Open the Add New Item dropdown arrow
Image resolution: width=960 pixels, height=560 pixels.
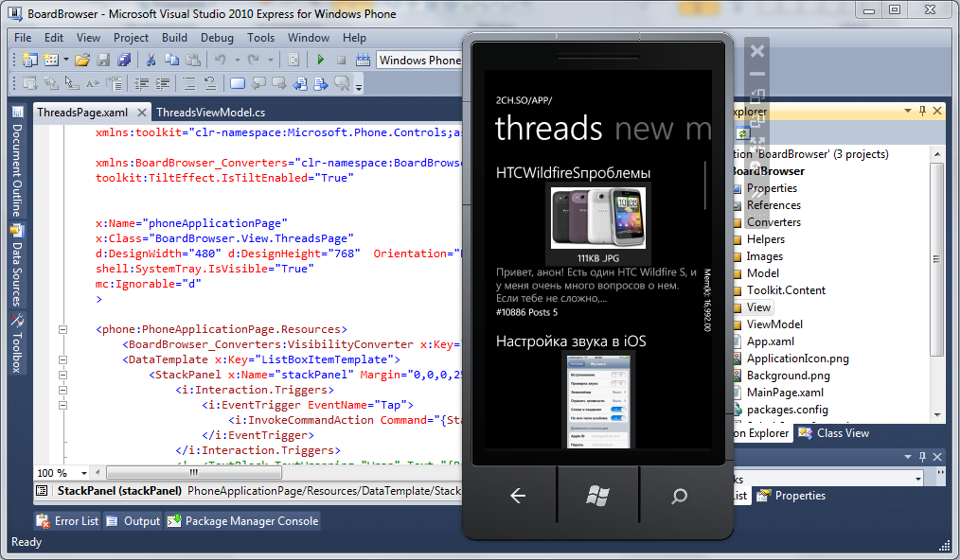pos(65,60)
